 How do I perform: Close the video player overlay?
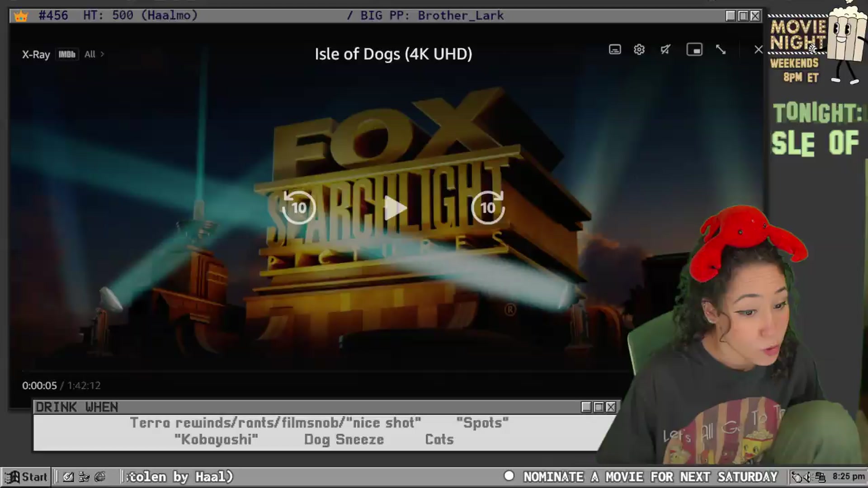tap(758, 49)
